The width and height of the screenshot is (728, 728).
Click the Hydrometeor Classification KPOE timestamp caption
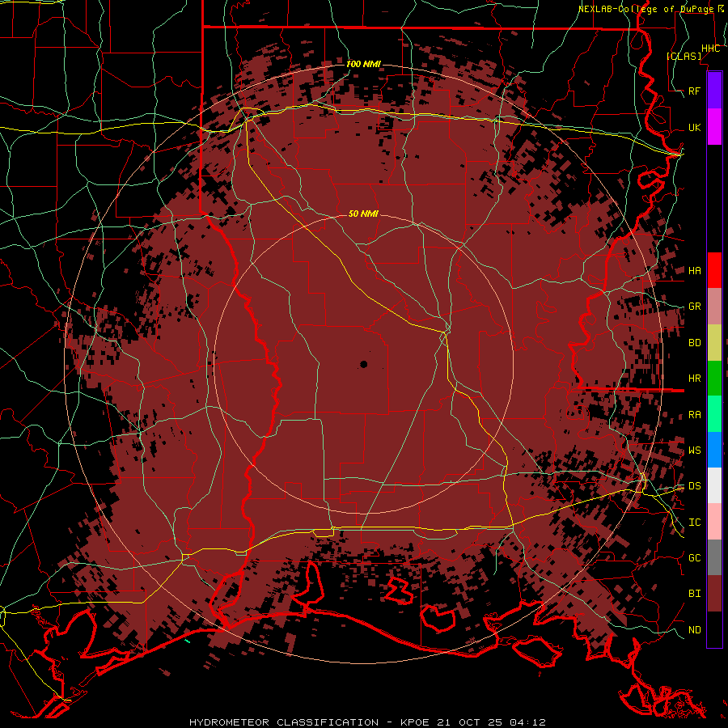click(367, 722)
